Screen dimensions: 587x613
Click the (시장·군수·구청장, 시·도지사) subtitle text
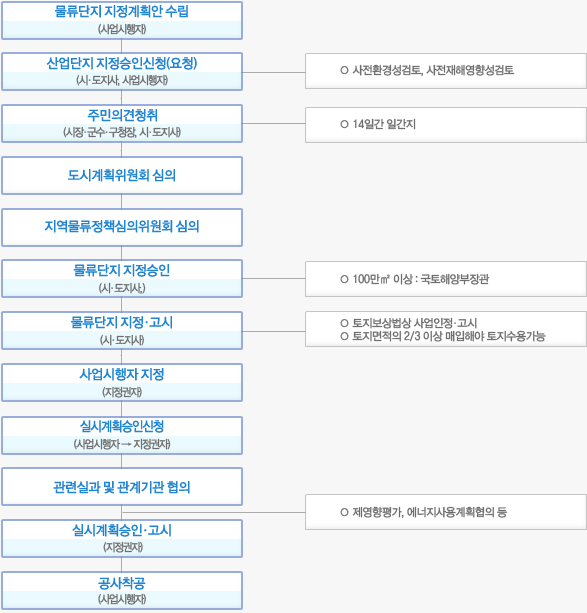[x=122, y=132]
